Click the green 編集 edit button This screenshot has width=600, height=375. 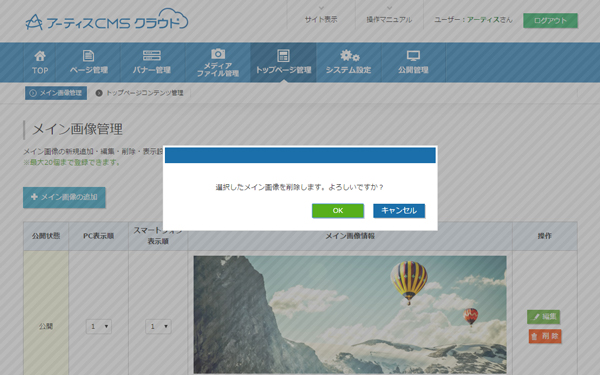(543, 316)
